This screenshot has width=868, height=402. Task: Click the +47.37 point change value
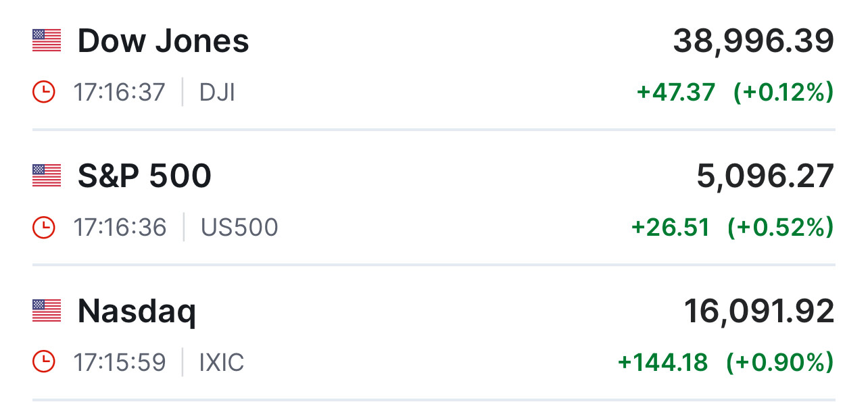[x=675, y=93]
